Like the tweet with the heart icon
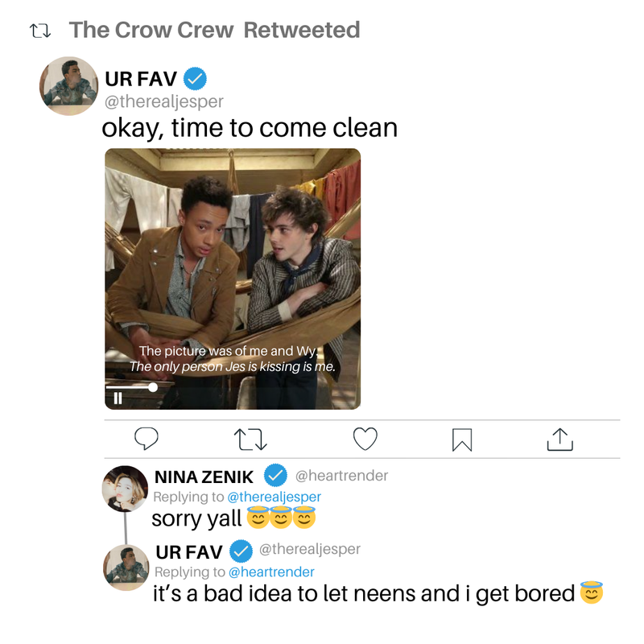Screen dimensions: 644x644 click(365, 439)
